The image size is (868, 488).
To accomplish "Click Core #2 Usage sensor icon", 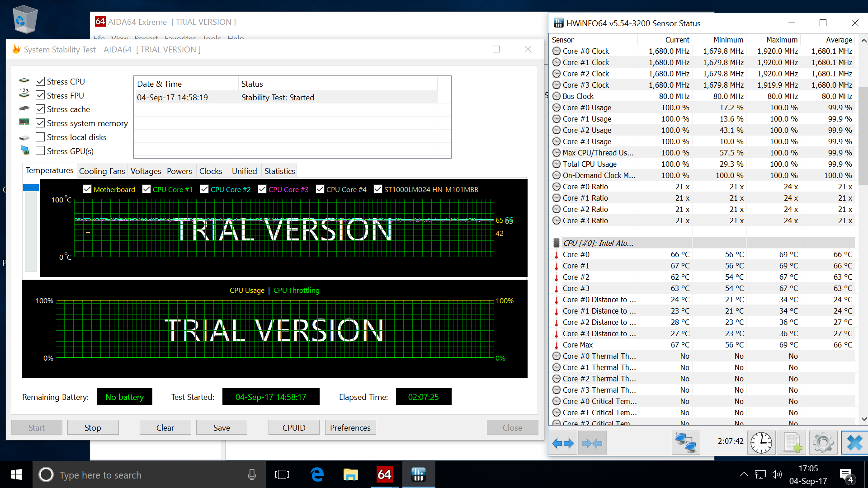I will (x=557, y=130).
